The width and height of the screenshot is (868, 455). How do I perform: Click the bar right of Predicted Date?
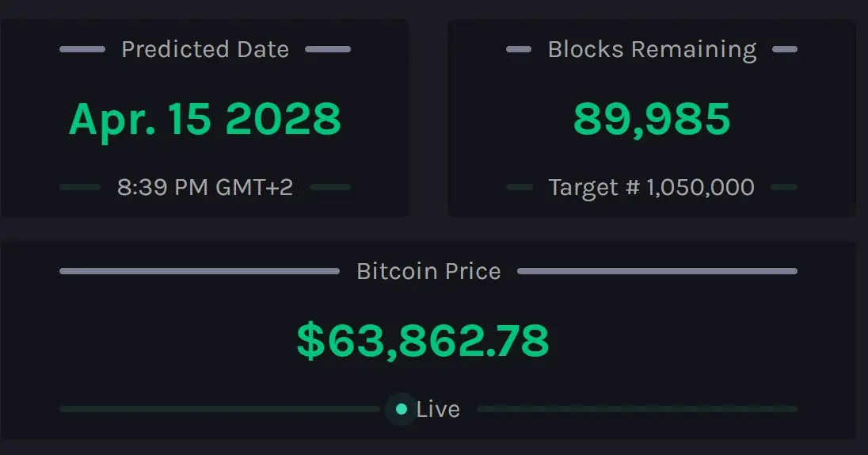(328, 49)
